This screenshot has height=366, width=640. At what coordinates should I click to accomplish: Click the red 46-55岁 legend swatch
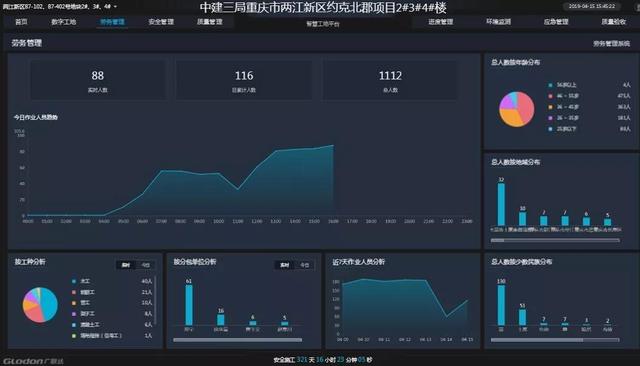pyautogui.click(x=550, y=96)
